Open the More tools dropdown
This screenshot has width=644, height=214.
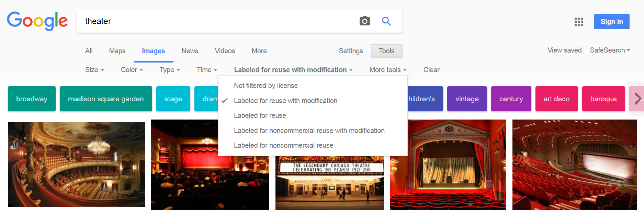pos(388,70)
